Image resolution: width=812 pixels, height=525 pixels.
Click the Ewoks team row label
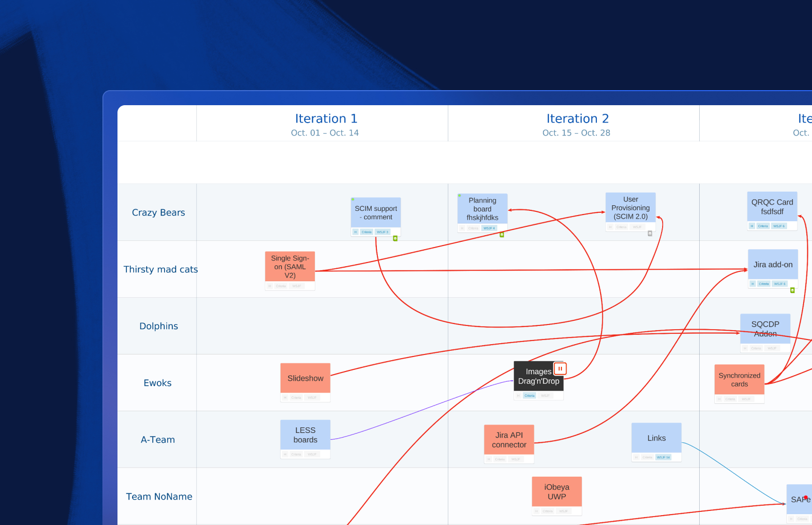[157, 383]
